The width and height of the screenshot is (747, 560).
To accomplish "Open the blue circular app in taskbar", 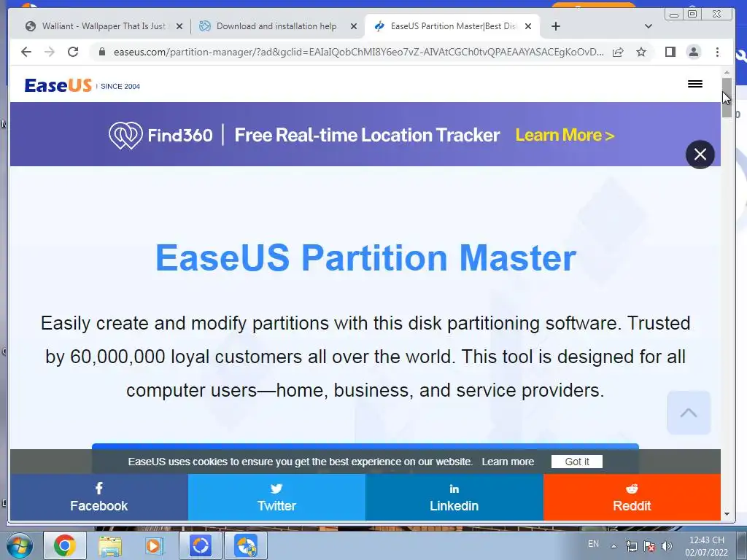I will (200, 545).
